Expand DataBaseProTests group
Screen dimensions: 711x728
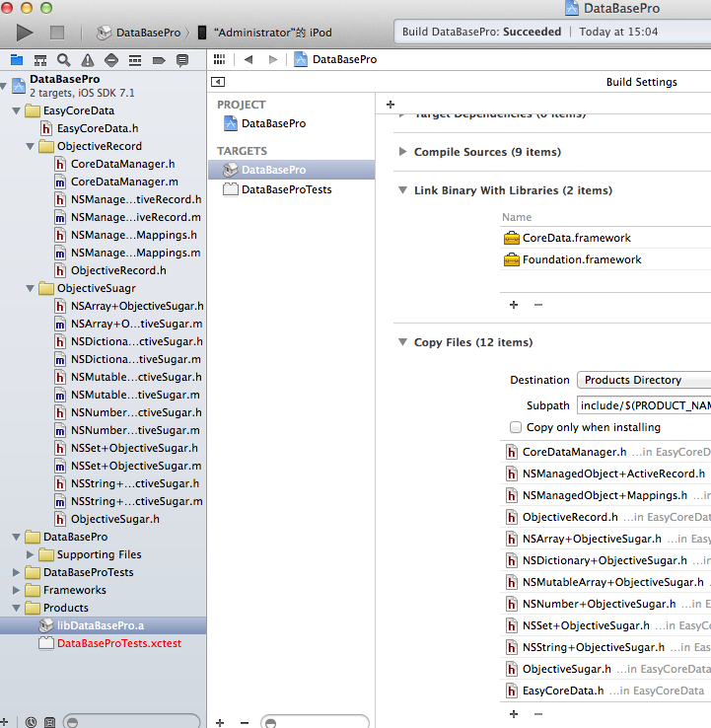16,572
